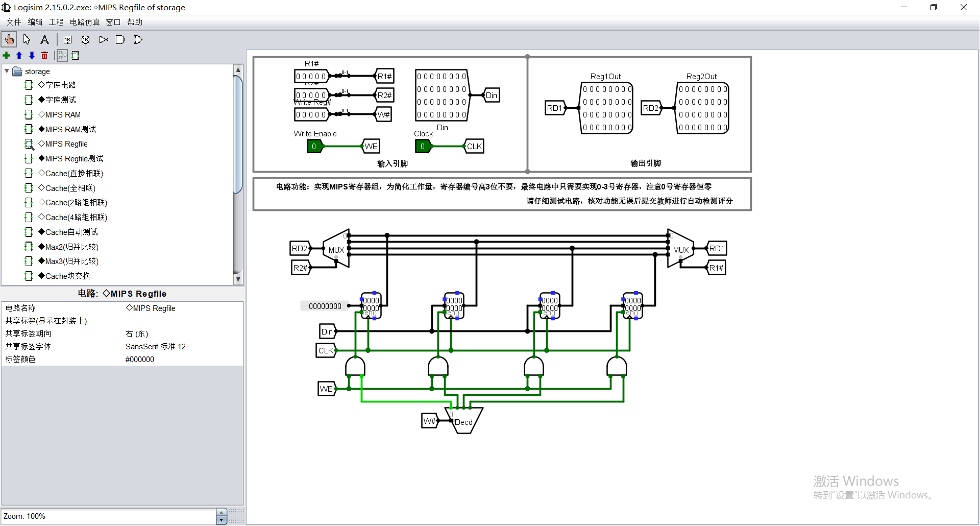Delete current circuit with trash icon

[x=44, y=55]
